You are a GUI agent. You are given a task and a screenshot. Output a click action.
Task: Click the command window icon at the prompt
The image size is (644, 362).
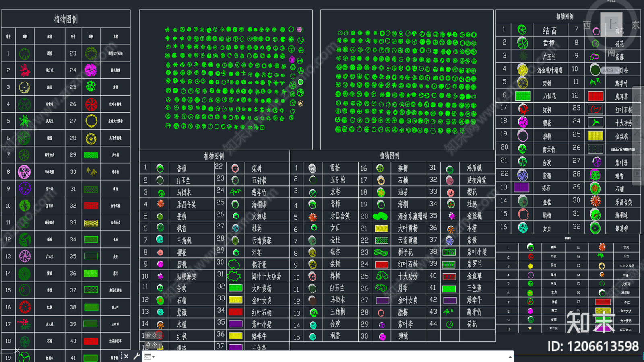(147, 356)
